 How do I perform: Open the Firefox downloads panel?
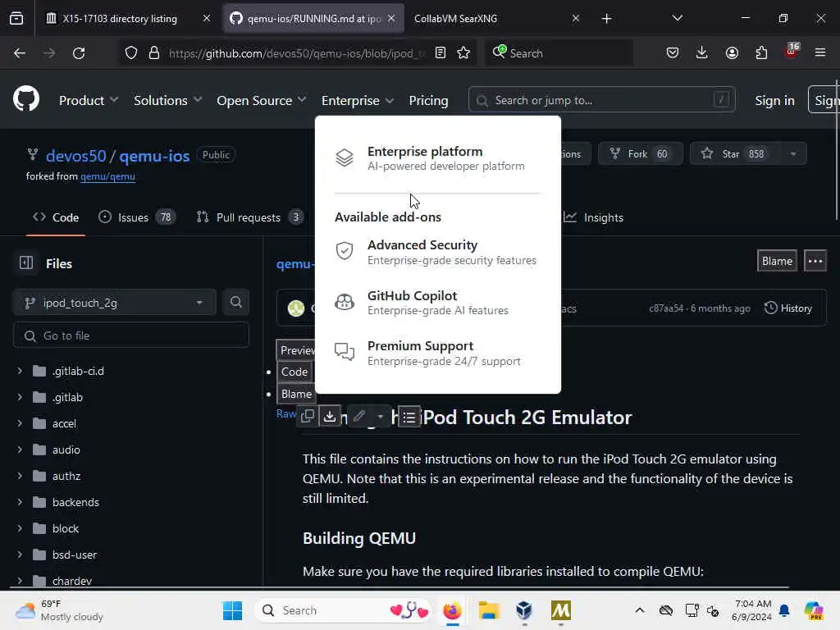(x=702, y=52)
